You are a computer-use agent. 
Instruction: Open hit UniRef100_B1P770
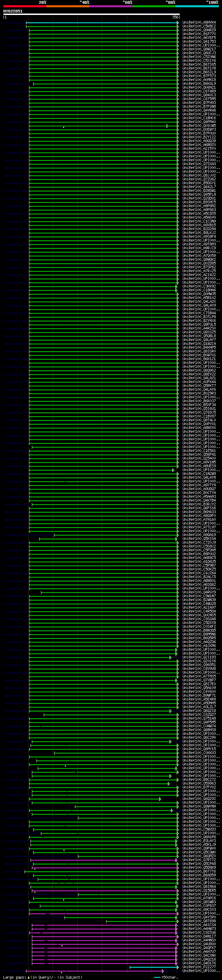199,34
